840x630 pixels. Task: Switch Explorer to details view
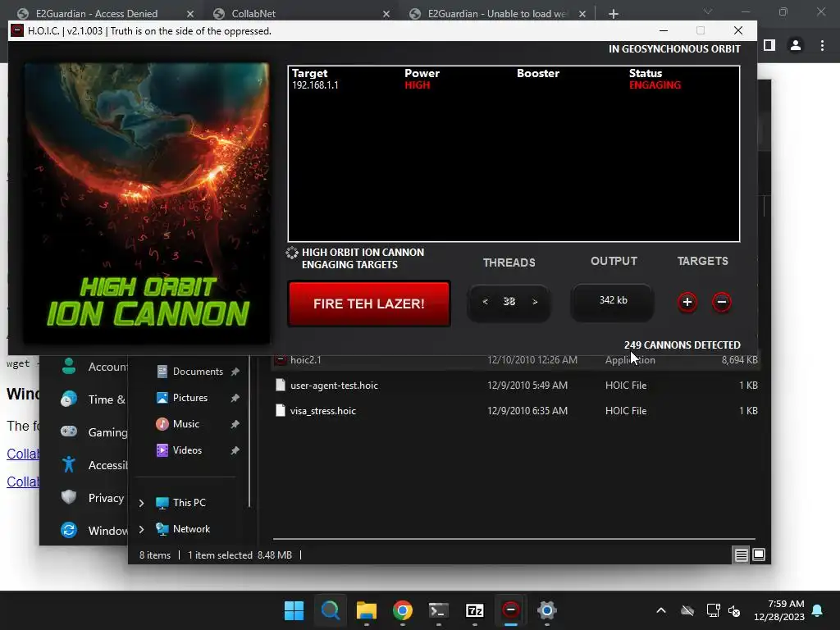[741, 555]
